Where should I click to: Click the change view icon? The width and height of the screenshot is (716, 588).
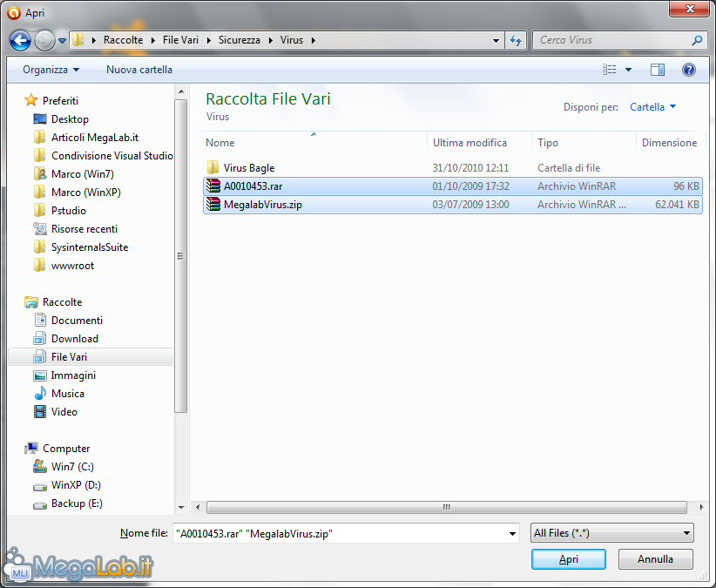(609, 70)
